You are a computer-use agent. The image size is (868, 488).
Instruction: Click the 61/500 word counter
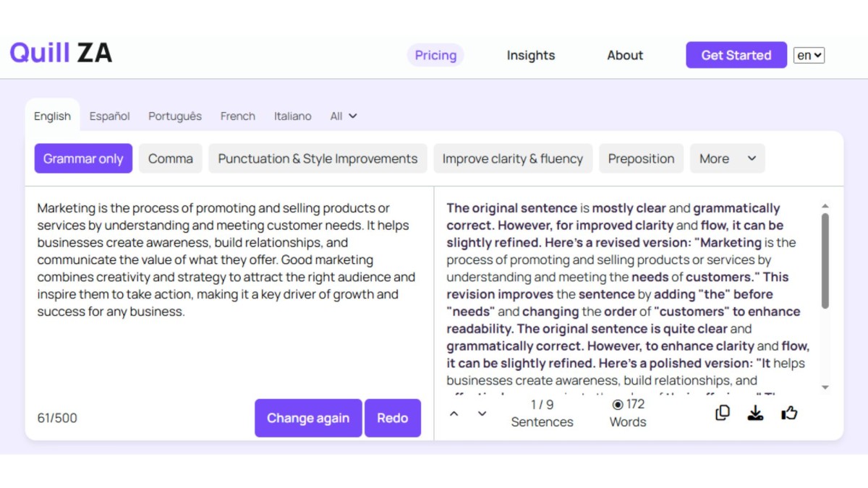(57, 418)
